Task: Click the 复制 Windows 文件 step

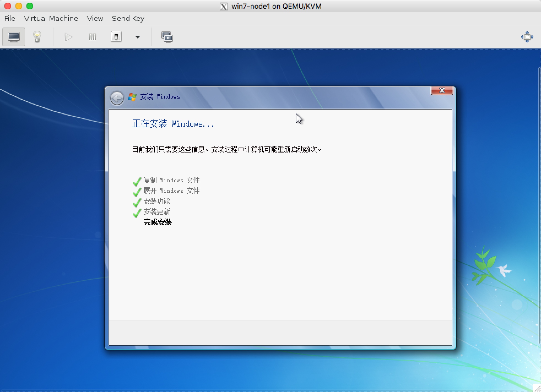Action: point(171,180)
